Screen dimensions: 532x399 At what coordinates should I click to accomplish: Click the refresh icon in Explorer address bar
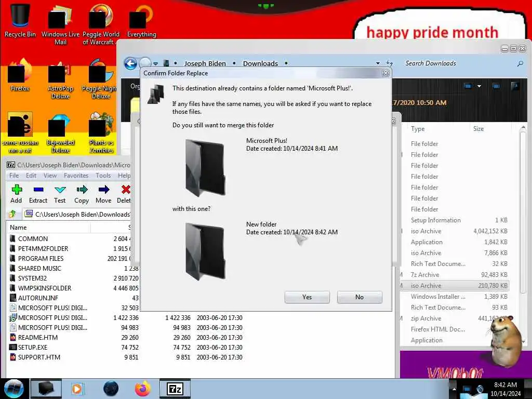[390, 63]
